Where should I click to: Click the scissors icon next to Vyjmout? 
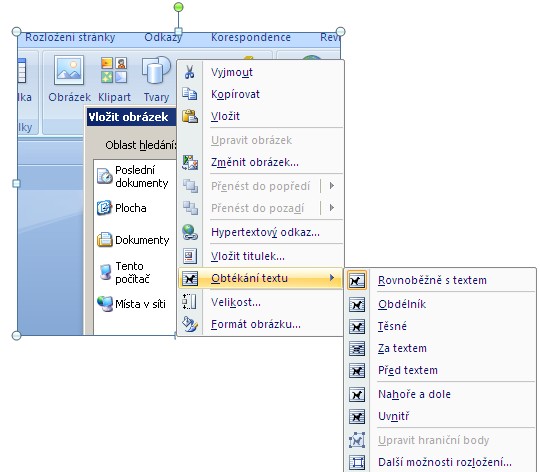(189, 72)
